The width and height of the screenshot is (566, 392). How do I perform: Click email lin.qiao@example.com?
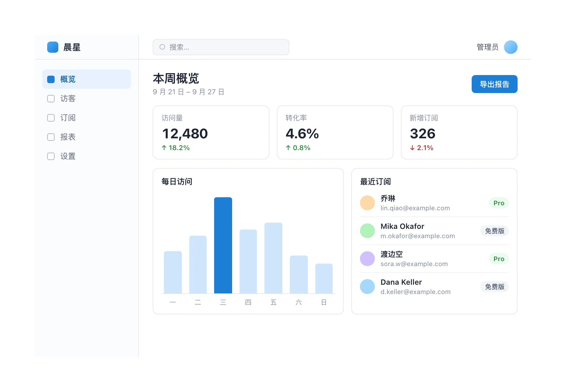point(415,208)
